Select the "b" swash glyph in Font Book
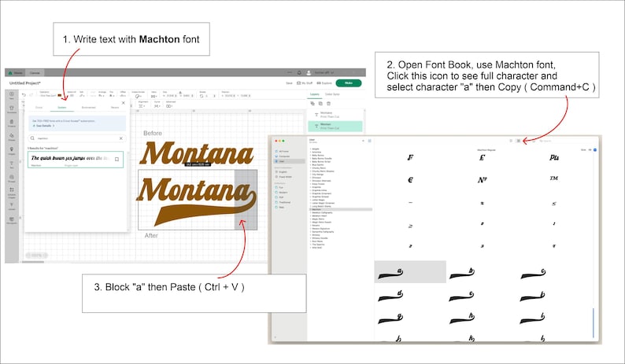This screenshot has height=364, width=625. [462, 274]
